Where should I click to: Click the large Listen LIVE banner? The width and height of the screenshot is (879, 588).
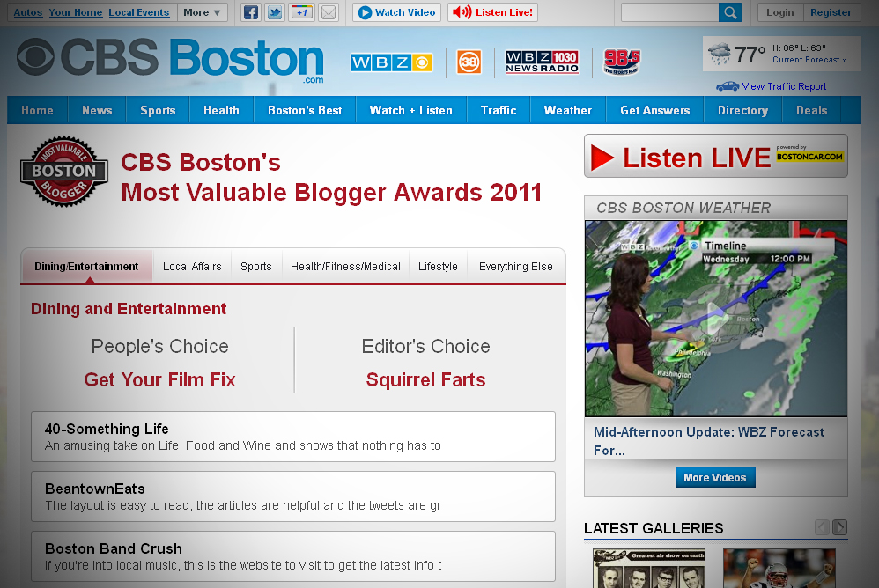pos(716,156)
